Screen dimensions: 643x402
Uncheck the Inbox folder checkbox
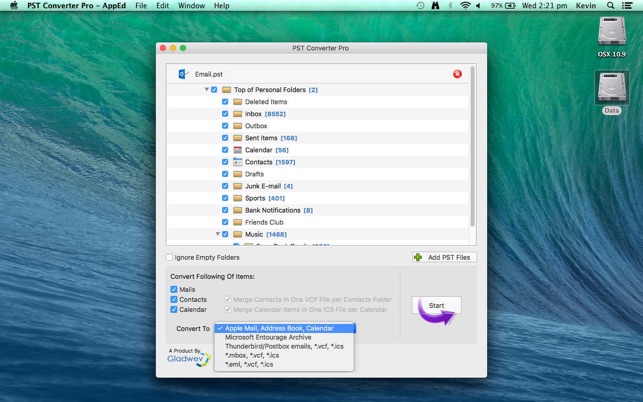coord(225,114)
